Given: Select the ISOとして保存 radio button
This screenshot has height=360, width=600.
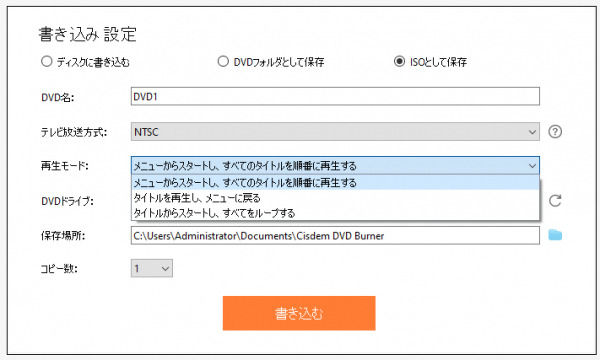Looking at the screenshot, I should [399, 61].
